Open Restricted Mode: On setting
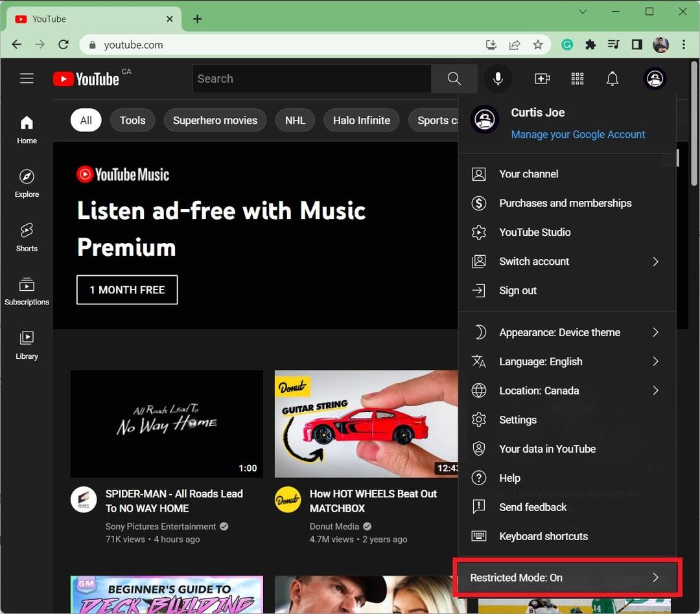The width and height of the screenshot is (700, 614). pos(566,577)
